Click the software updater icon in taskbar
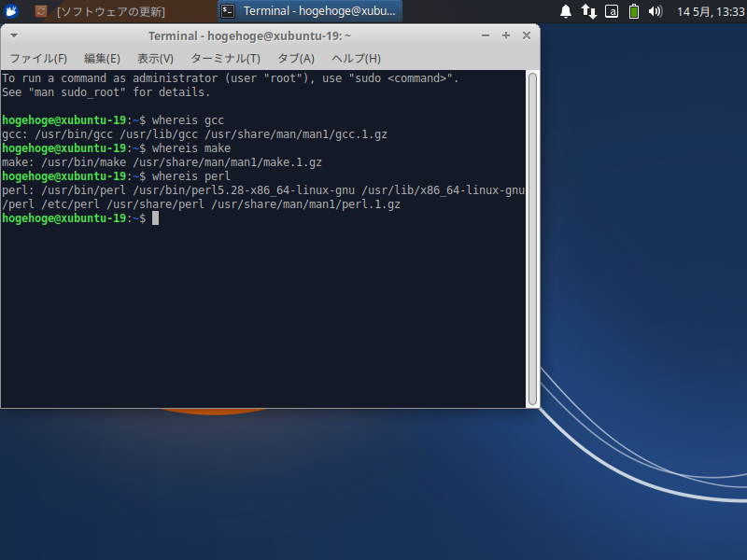Image resolution: width=747 pixels, height=560 pixels. coord(41,11)
